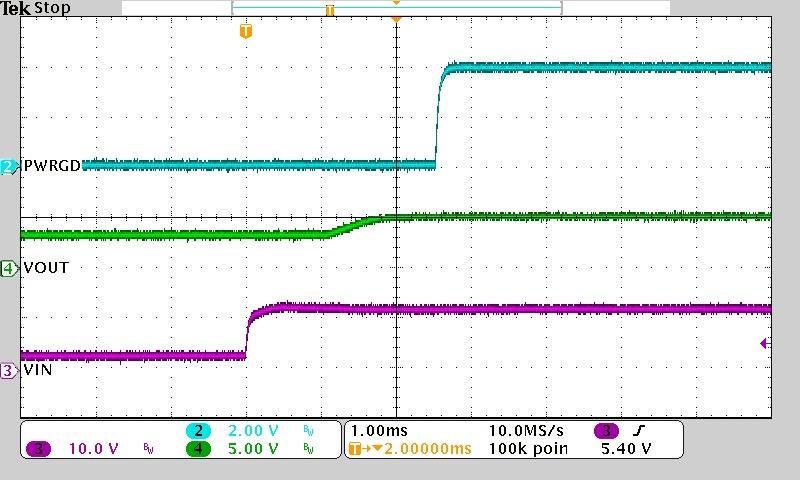Select the purple channel 3 badge at bottom-left
Image resolution: width=800 pixels, height=480 pixels.
pyautogui.click(x=39, y=449)
